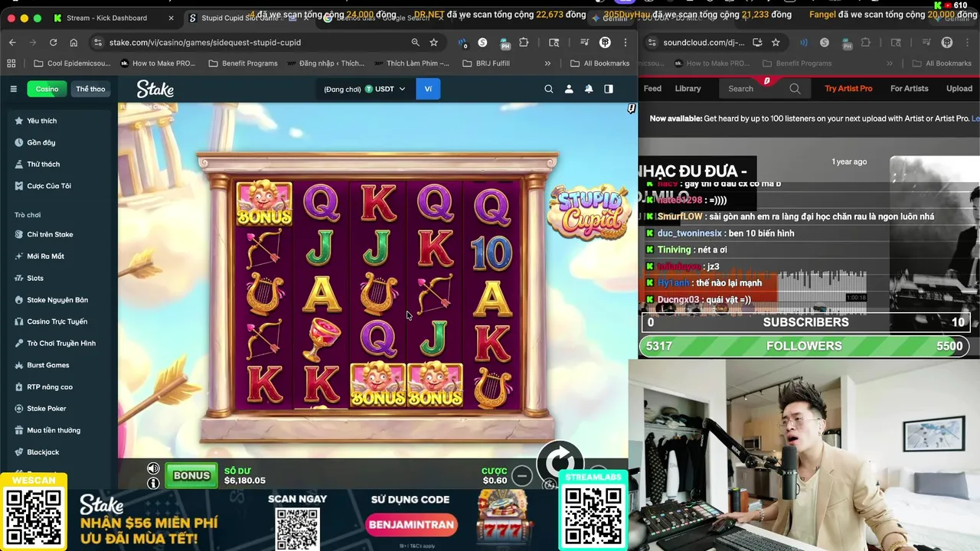980x551 pixels.
Task: Open Stake site search
Action: click(x=548, y=89)
